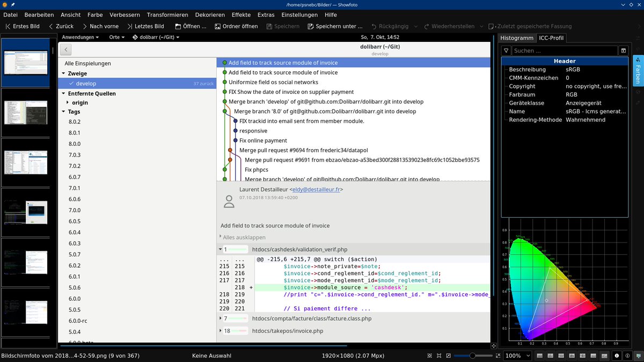Advance with the Nach vorne button
The height and width of the screenshot is (362, 644).
pyautogui.click(x=101, y=26)
